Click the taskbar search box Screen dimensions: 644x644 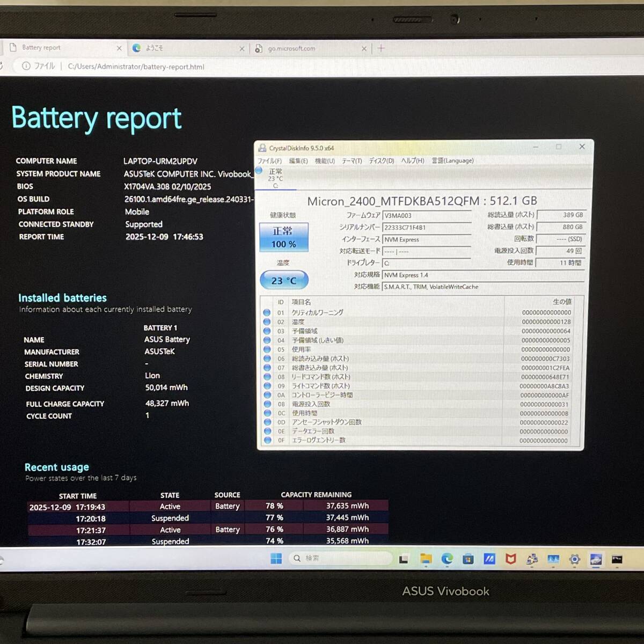tap(340, 558)
